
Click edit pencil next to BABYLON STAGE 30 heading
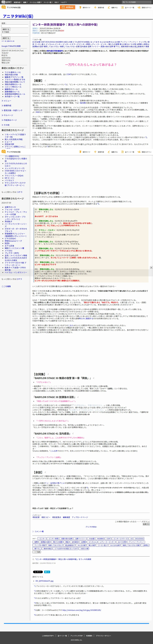[93, 378]
